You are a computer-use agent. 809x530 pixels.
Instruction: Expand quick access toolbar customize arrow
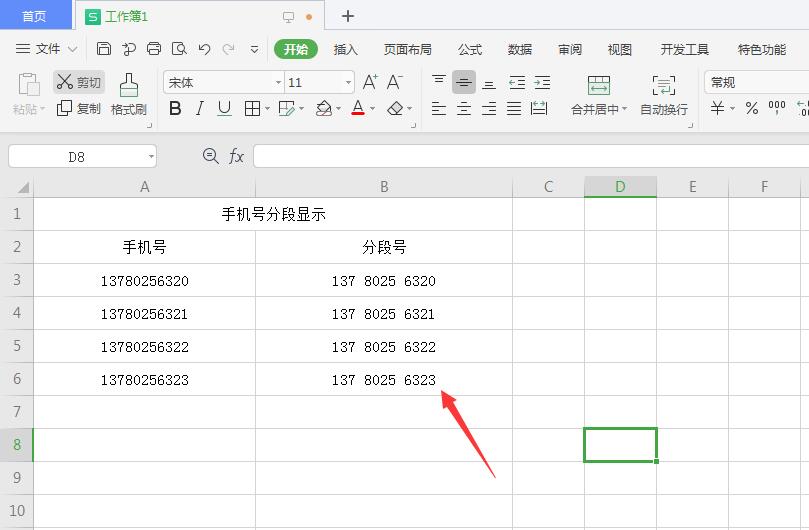tap(254, 50)
